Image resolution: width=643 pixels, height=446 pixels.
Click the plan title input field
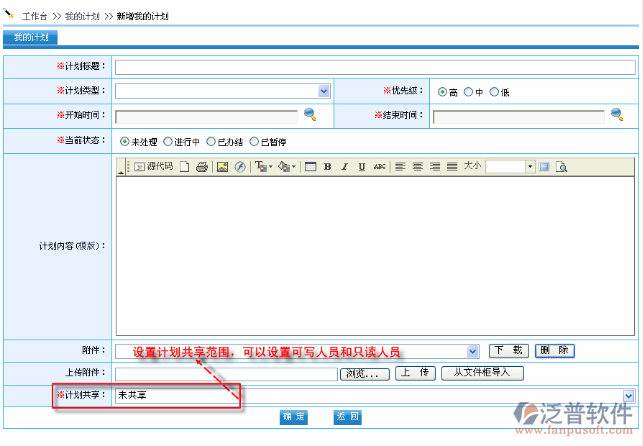[x=375, y=67]
